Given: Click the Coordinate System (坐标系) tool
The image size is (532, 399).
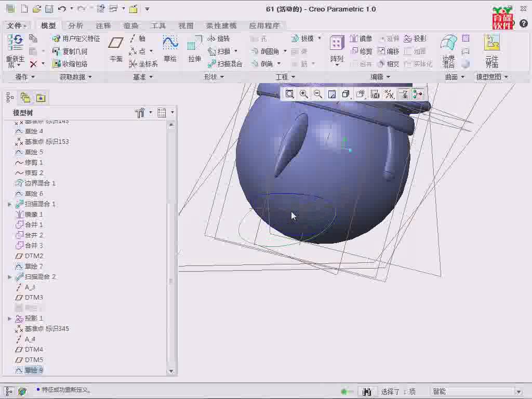Looking at the screenshot, I should 143,64.
